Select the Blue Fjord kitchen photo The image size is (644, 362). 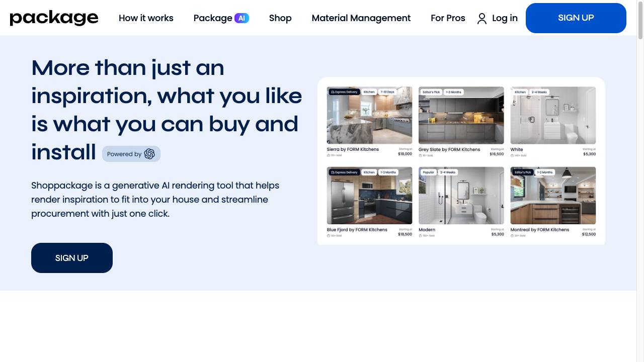click(x=369, y=196)
